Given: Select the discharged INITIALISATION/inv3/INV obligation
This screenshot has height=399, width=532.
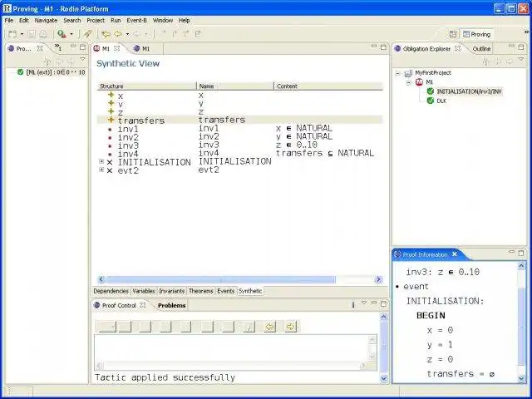Looking at the screenshot, I should tap(465, 91).
